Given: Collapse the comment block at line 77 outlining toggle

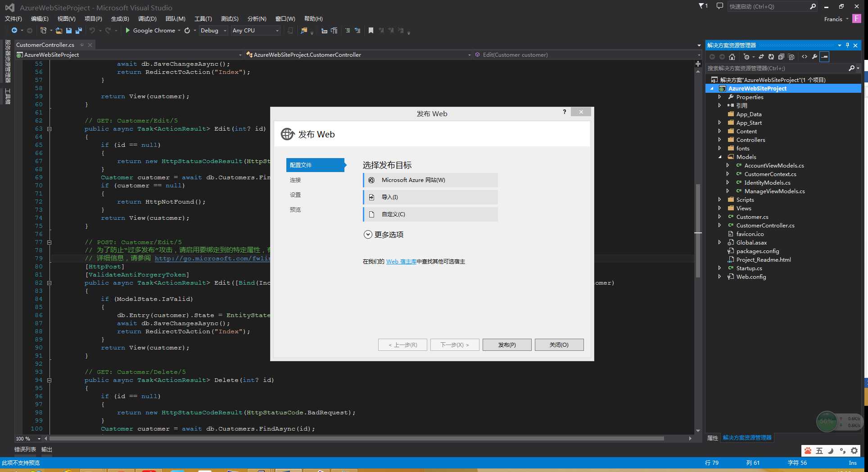Looking at the screenshot, I should coord(50,242).
